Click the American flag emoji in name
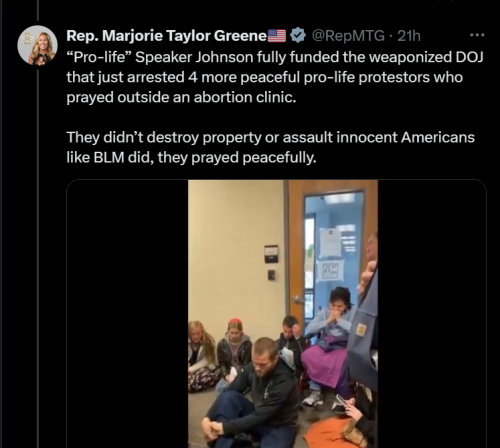This screenshot has width=500, height=448. click(277, 35)
